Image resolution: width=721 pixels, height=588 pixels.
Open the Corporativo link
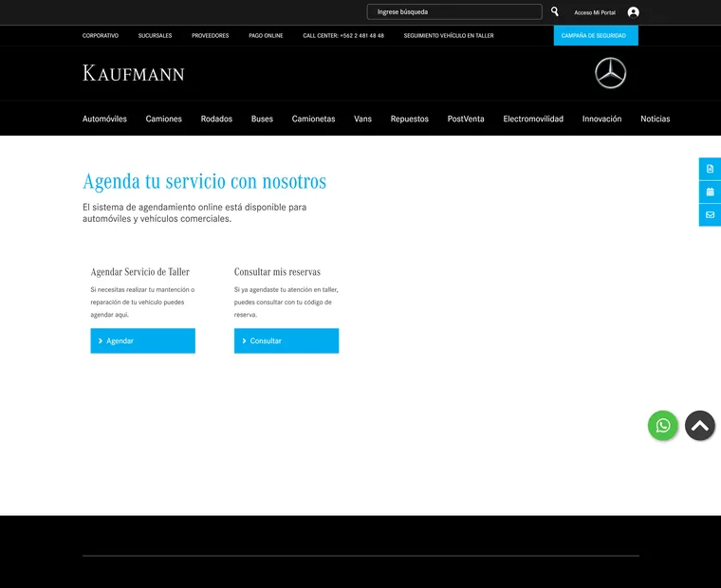point(101,35)
